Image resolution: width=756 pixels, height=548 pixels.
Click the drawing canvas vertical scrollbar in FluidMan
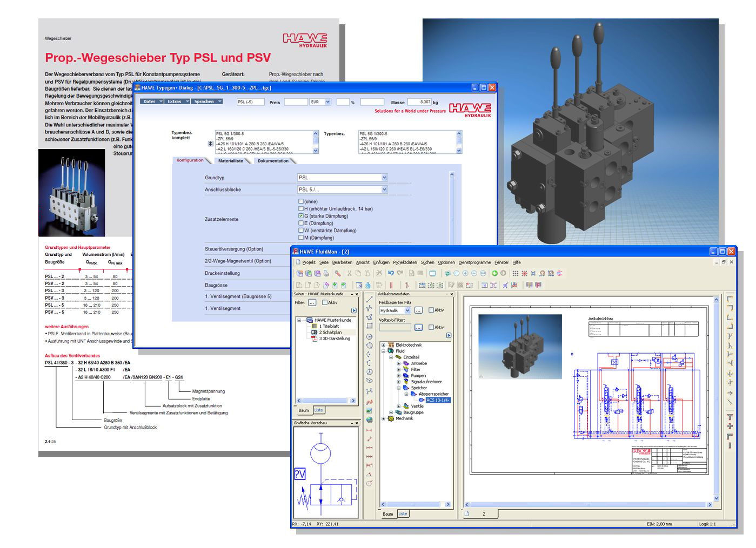(x=717, y=398)
